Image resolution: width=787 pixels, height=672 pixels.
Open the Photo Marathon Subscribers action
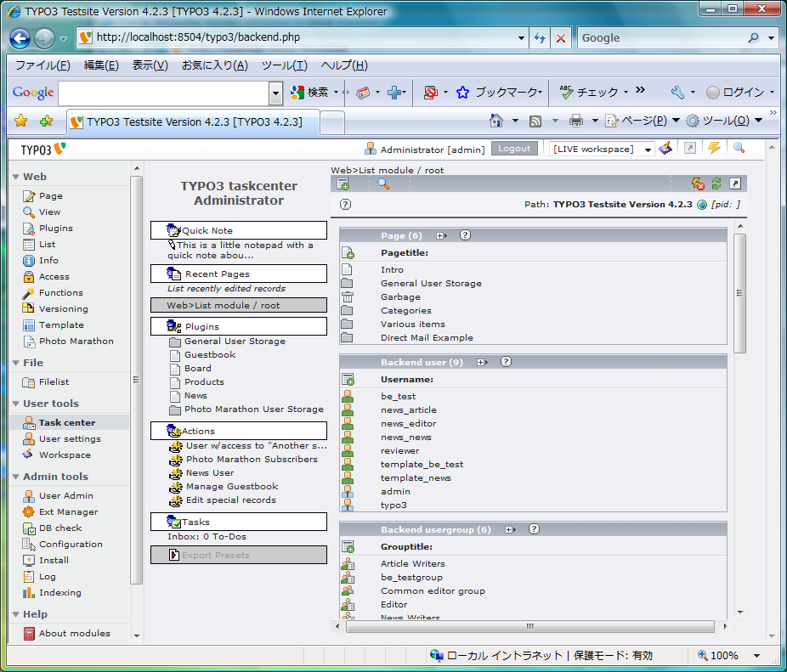coord(252,460)
